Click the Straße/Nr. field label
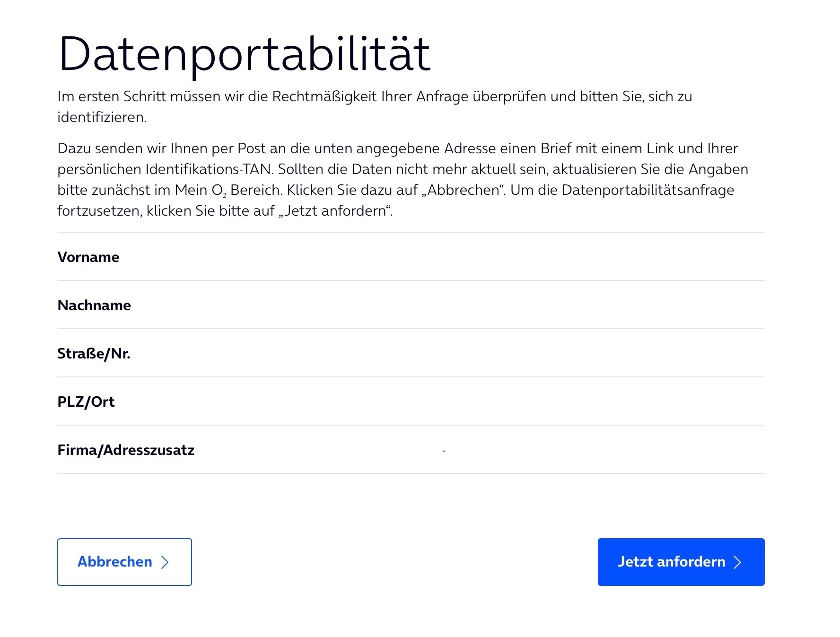 [94, 354]
